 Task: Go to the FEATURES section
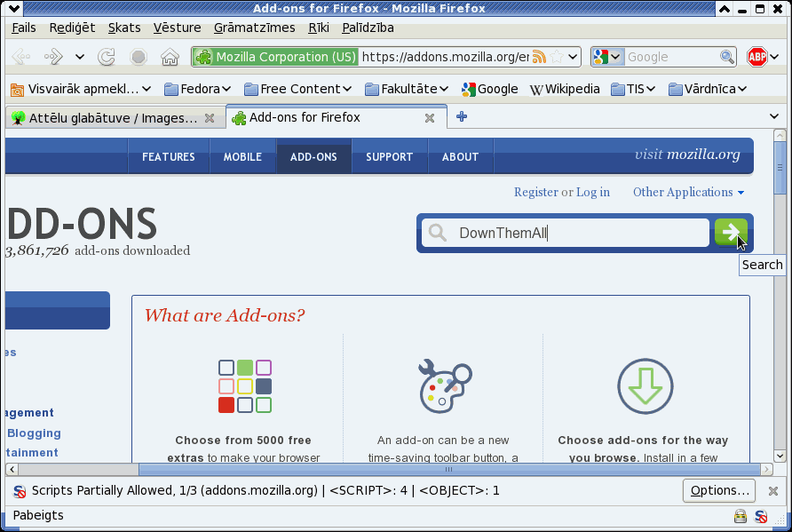pos(168,157)
